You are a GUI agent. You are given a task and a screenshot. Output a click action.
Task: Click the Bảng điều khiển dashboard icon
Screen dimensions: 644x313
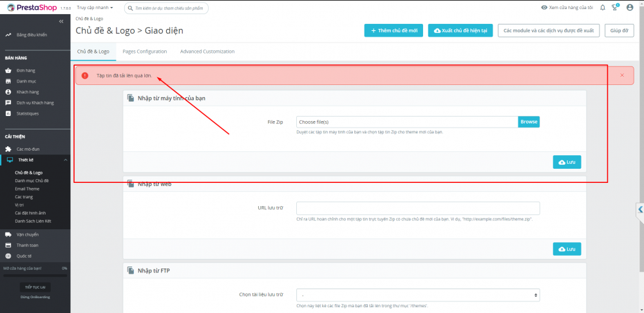pos(8,35)
